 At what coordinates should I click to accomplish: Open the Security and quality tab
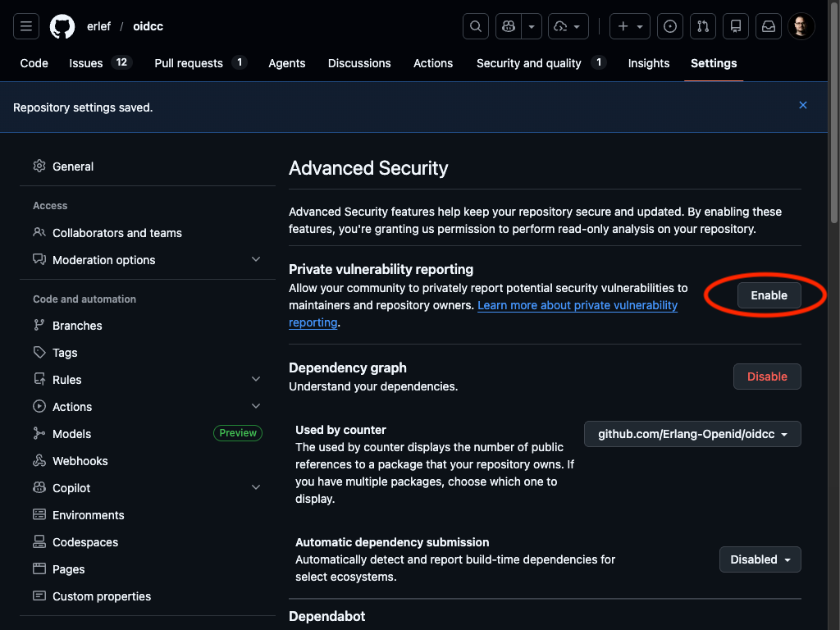(x=541, y=63)
